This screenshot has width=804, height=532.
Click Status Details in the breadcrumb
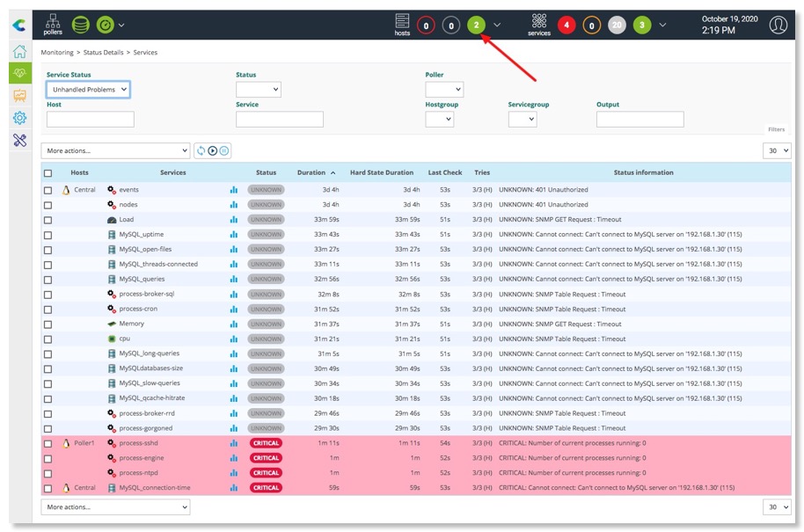(103, 53)
